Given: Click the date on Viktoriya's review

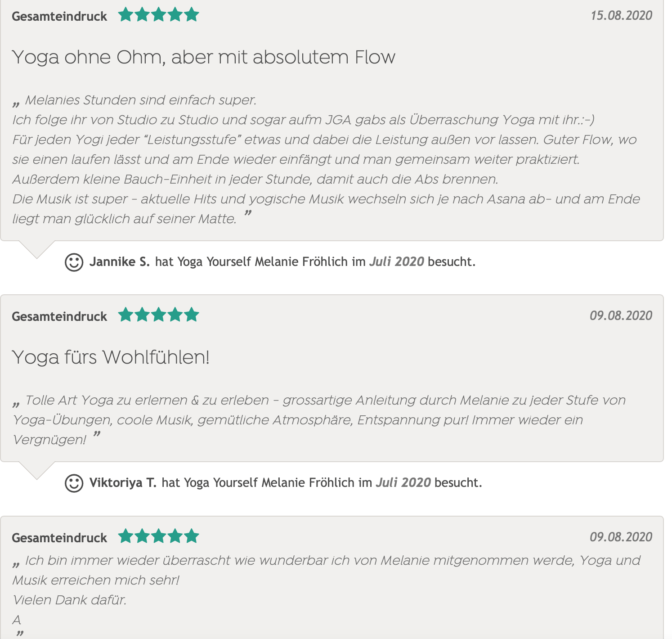Looking at the screenshot, I should coord(621,315).
